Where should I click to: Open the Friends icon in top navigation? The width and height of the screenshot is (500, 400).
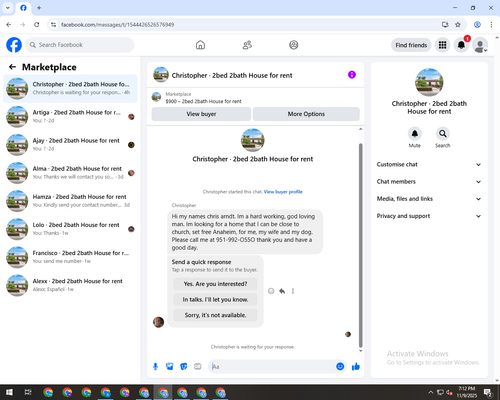247,45
